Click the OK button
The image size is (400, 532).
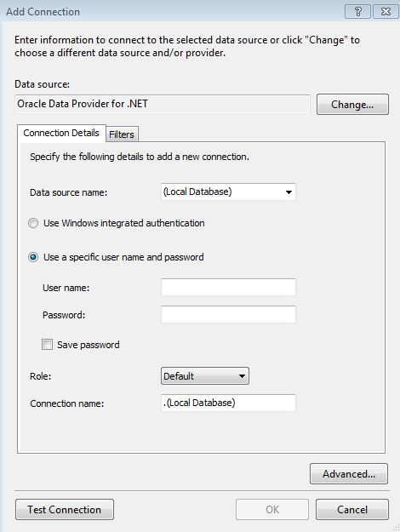(x=272, y=509)
